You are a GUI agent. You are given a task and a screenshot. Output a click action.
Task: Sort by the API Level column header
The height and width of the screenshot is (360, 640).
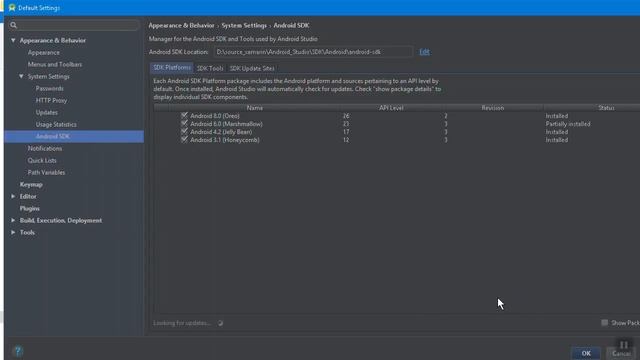point(391,108)
